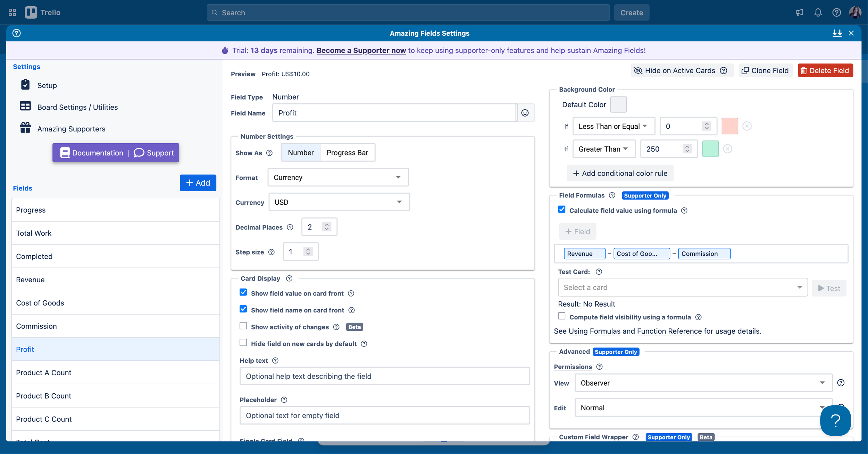Check Hide field on new cards by default
The width and height of the screenshot is (868, 454).
(243, 343)
